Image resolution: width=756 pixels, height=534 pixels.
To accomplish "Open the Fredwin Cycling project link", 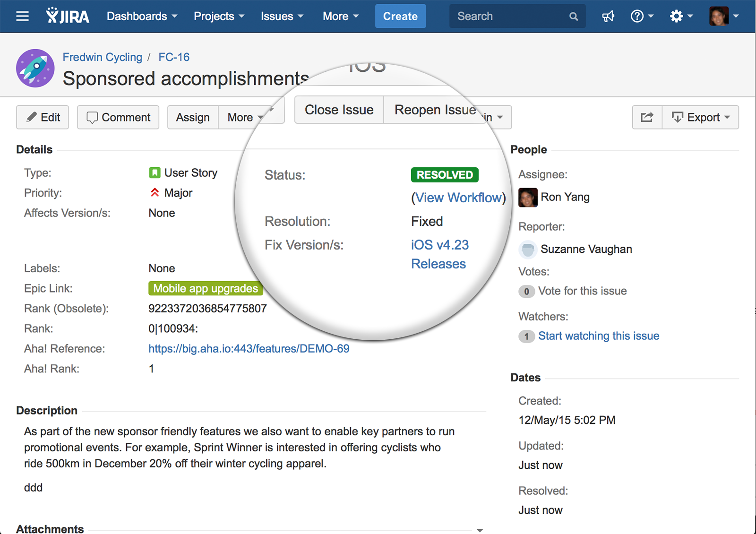I will pyautogui.click(x=103, y=57).
